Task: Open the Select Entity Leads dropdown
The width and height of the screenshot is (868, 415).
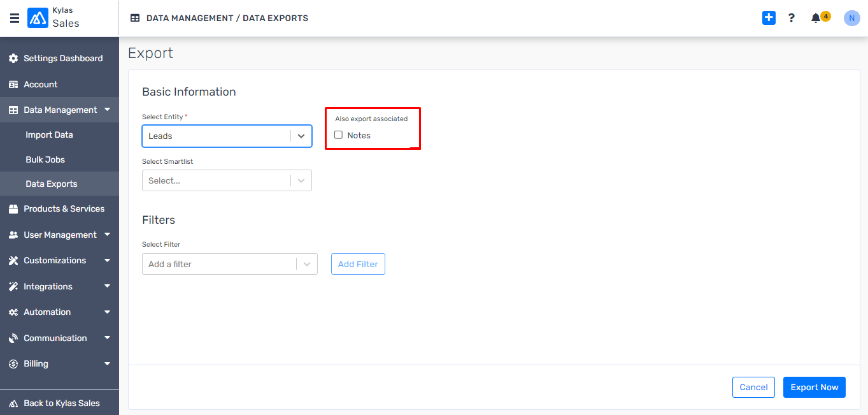Action: (x=227, y=136)
